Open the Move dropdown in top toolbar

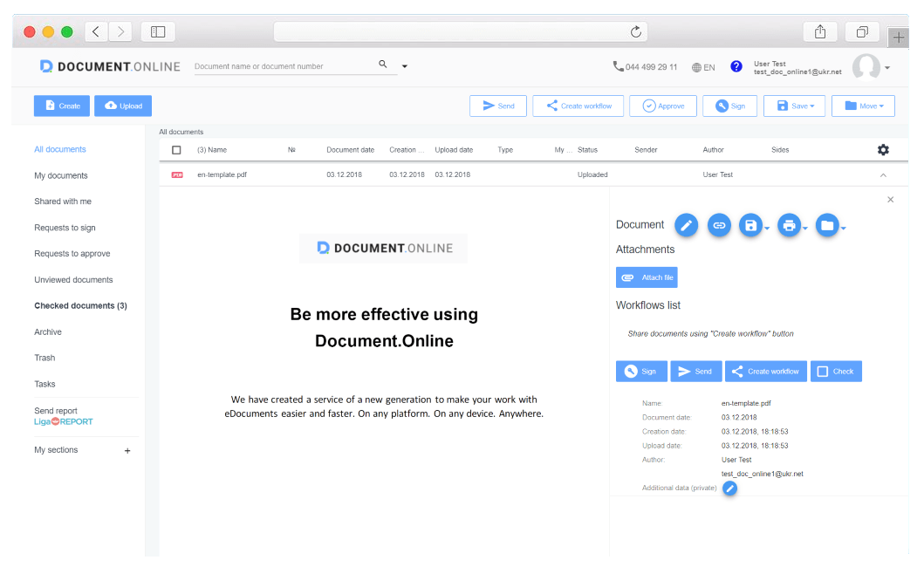863,106
